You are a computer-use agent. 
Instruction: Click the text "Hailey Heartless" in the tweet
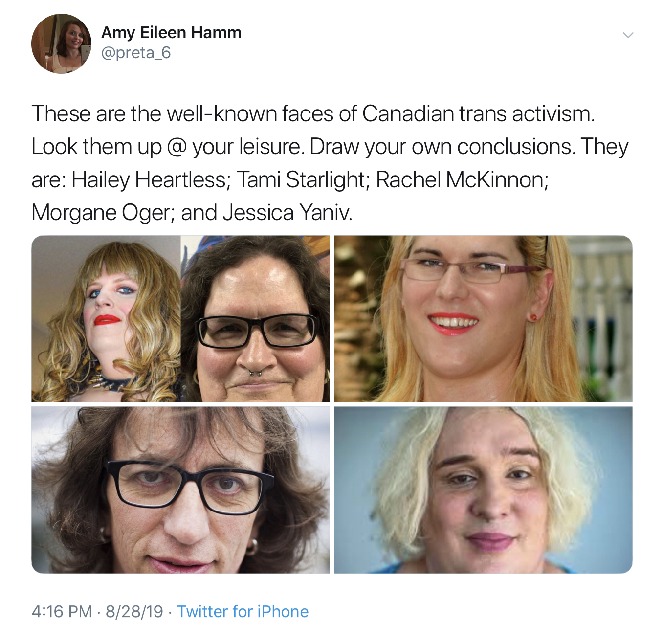(x=149, y=180)
